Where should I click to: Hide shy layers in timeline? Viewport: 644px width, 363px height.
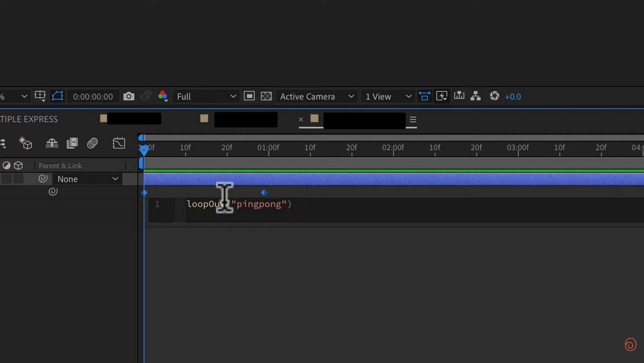[52, 143]
